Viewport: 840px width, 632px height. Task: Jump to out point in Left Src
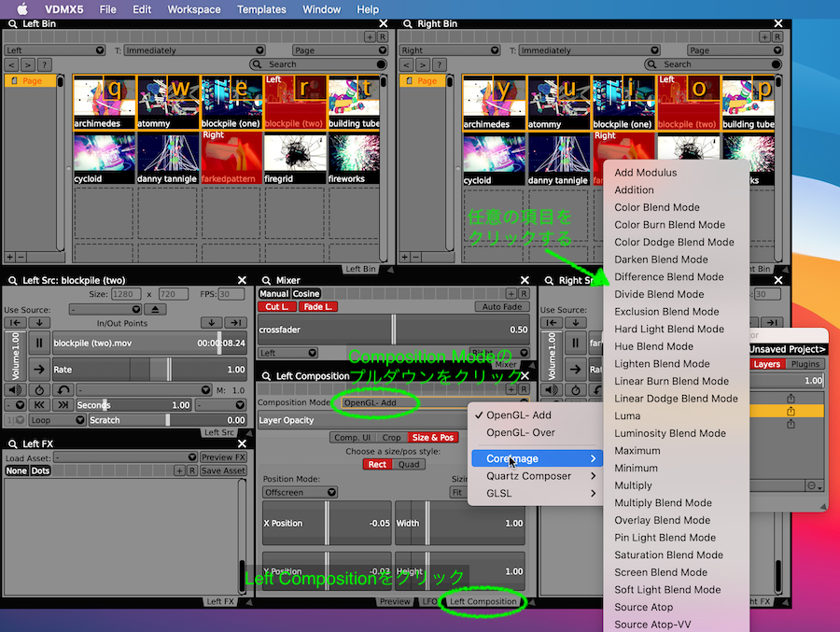[x=235, y=323]
